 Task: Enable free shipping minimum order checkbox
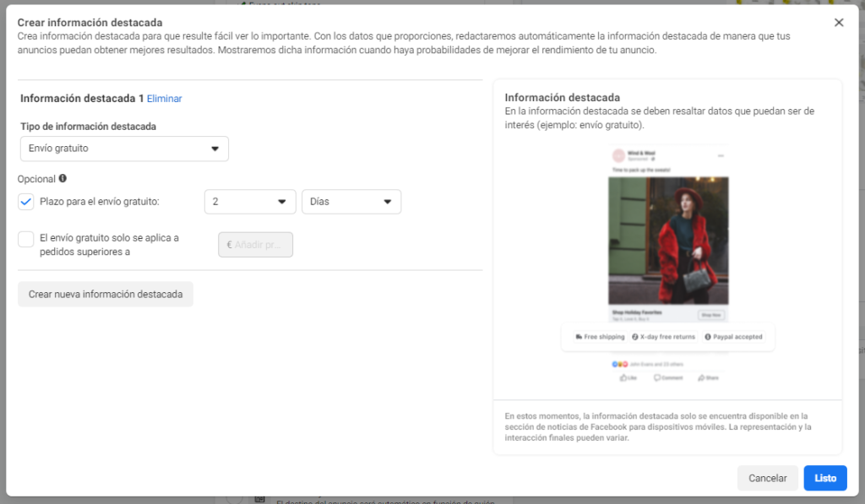pyautogui.click(x=26, y=239)
